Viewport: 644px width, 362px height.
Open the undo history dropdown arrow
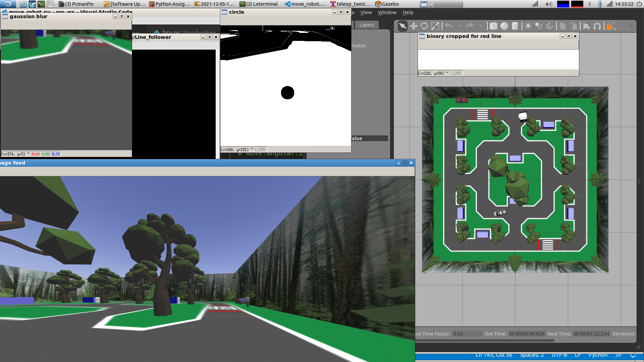(459, 26)
